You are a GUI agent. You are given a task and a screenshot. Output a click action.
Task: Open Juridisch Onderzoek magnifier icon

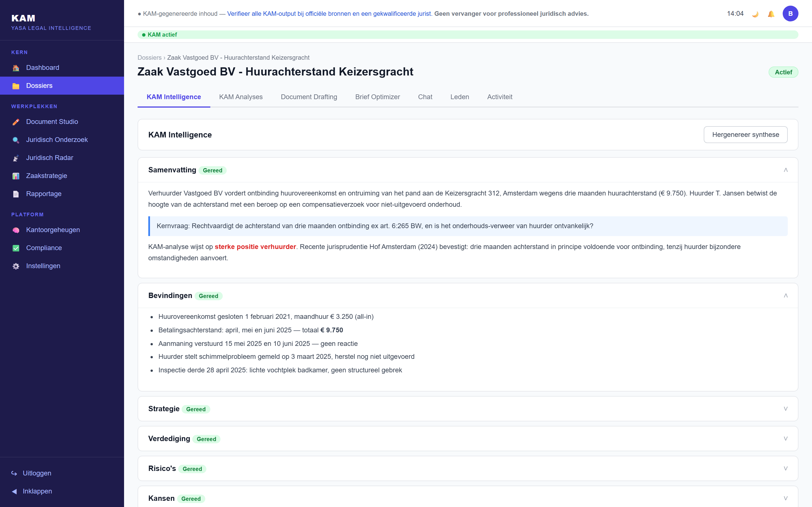pos(16,140)
